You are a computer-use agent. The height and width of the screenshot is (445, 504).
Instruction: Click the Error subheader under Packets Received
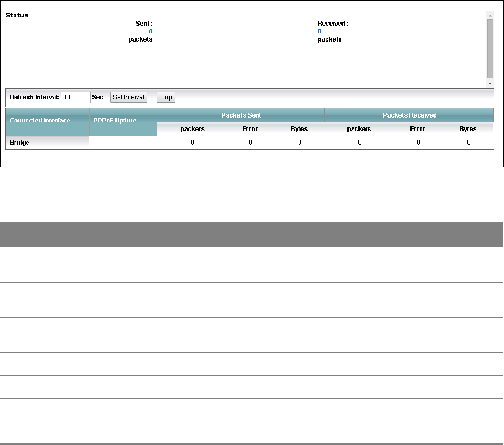(x=418, y=129)
